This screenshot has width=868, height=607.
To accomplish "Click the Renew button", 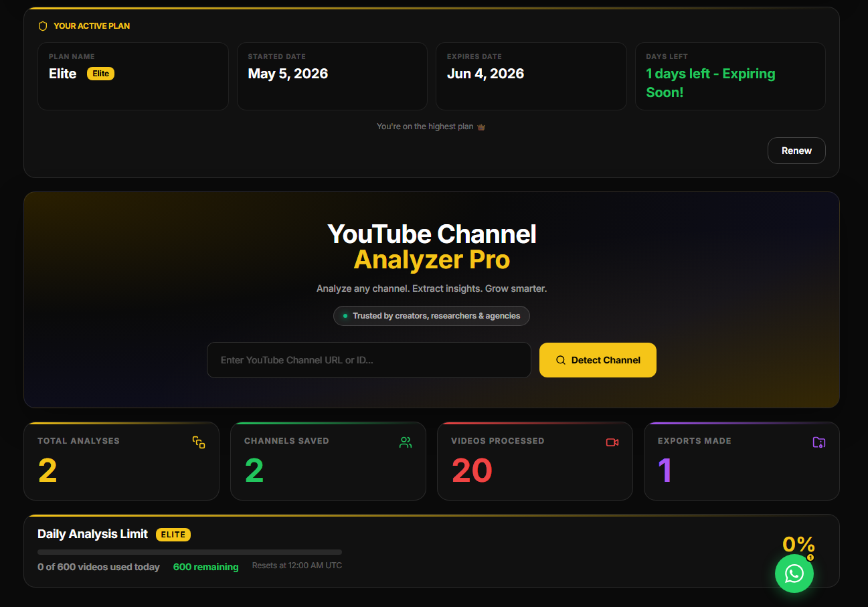I will (x=796, y=151).
